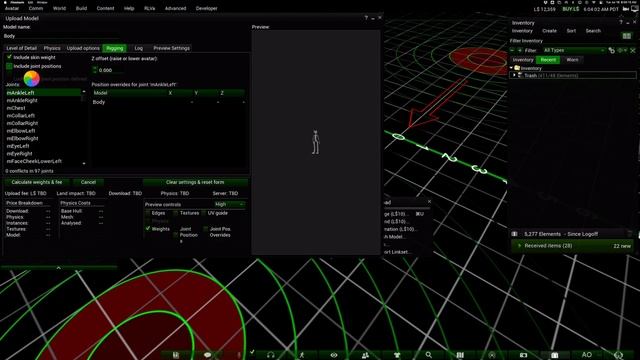The width and height of the screenshot is (640, 360).
Task: Enable Joint Positions preview checkbox
Action: tap(176, 235)
